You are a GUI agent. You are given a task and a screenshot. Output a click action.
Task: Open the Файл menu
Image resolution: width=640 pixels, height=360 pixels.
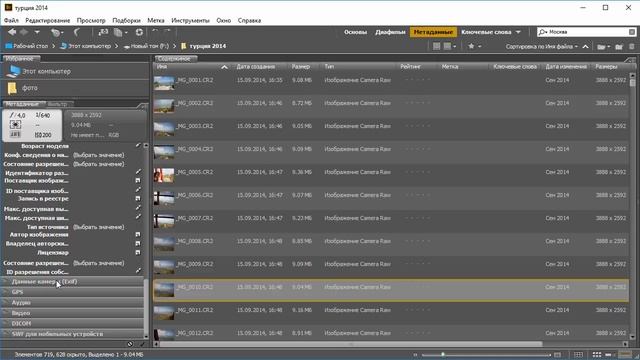tap(11, 20)
